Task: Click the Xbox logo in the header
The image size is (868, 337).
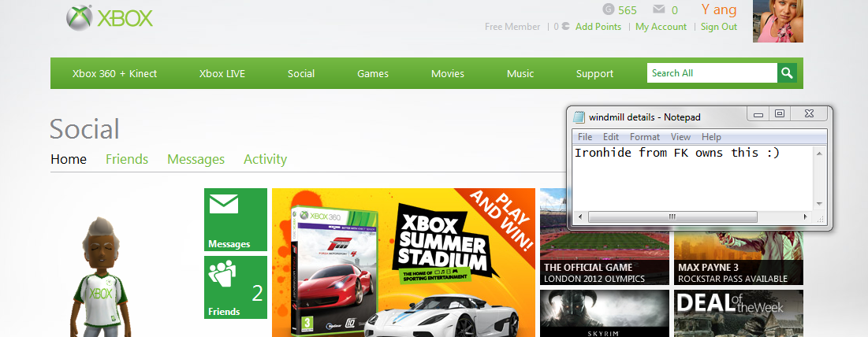Action: click(x=109, y=18)
